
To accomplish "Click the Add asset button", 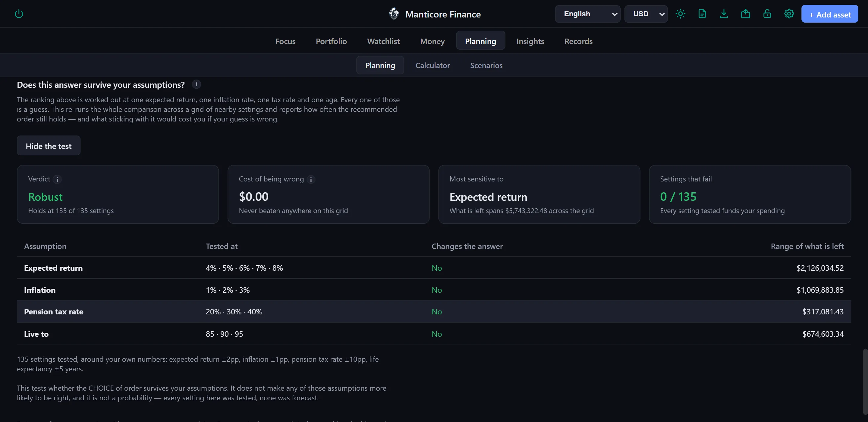I will [830, 14].
